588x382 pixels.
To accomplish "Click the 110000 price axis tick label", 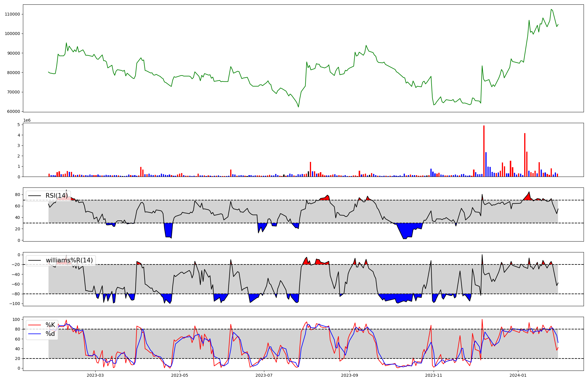I will [x=12, y=14].
